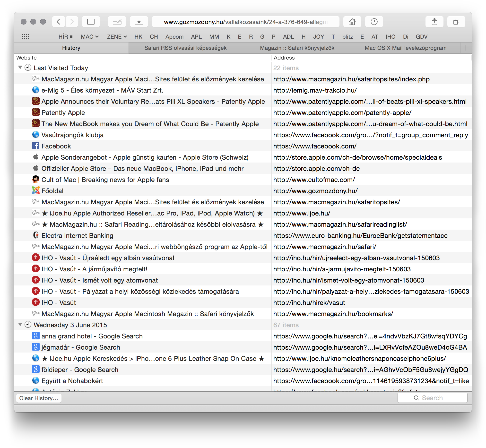486x448 pixels.
Task: Click the history Search field
Action: click(433, 398)
